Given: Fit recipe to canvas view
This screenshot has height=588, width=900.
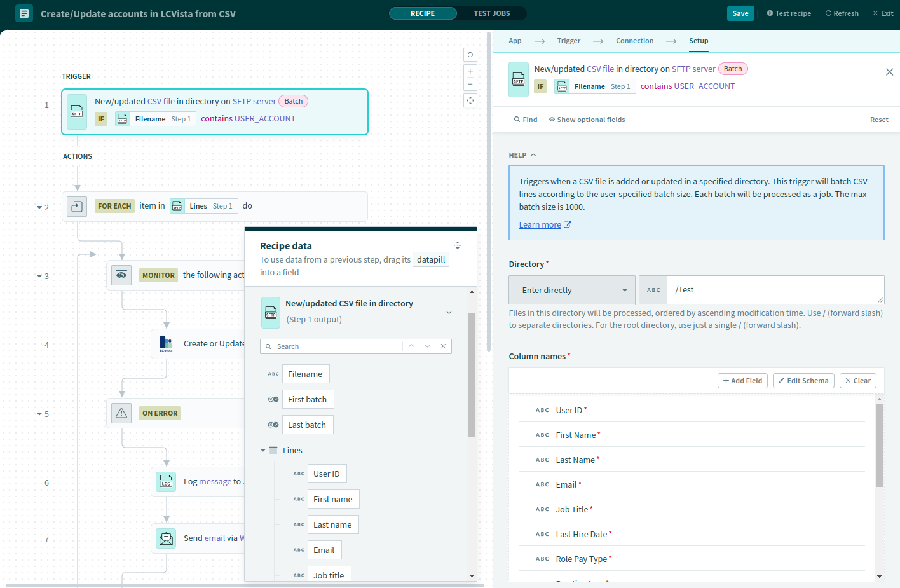Looking at the screenshot, I should point(470,100).
